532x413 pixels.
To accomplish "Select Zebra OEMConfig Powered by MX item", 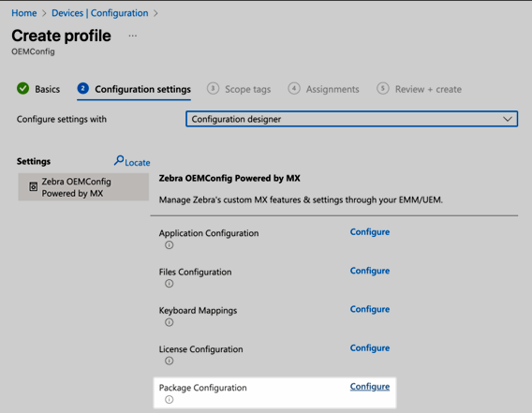I will click(x=83, y=187).
